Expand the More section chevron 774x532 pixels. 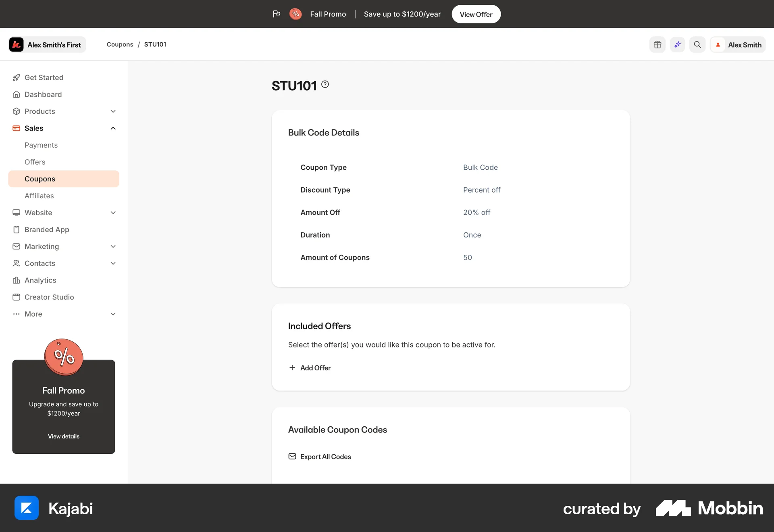(113, 314)
